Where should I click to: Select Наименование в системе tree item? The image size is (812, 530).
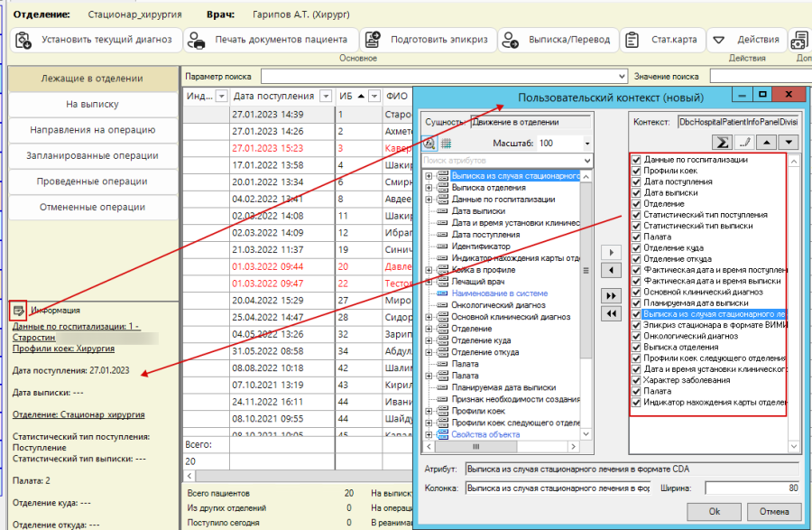click(x=499, y=293)
